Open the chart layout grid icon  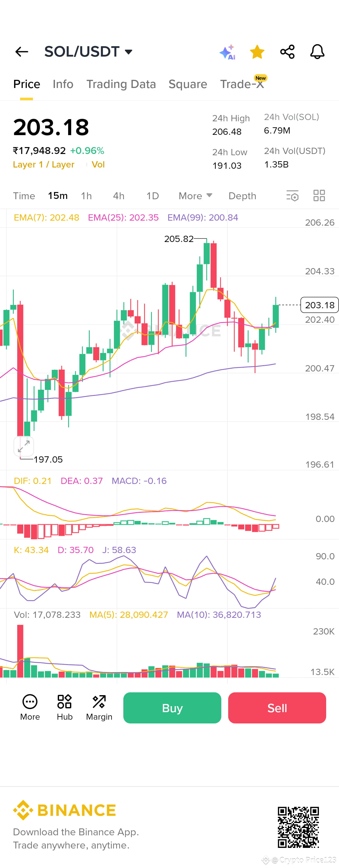[x=319, y=195]
